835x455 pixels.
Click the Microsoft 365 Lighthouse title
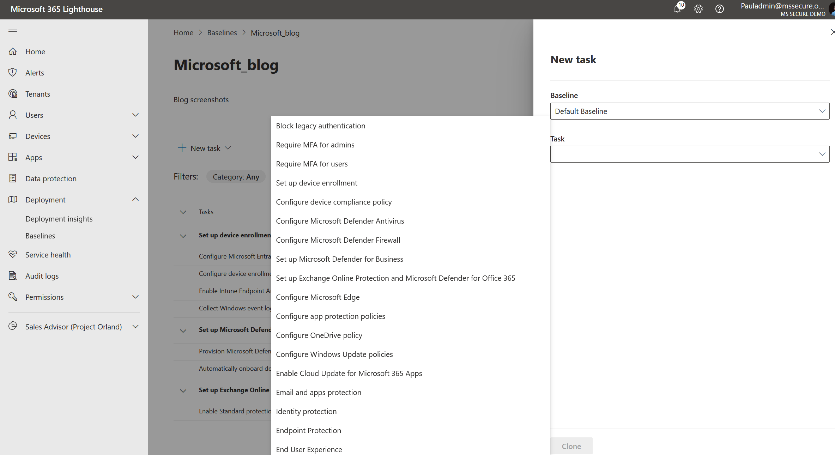[56, 9]
